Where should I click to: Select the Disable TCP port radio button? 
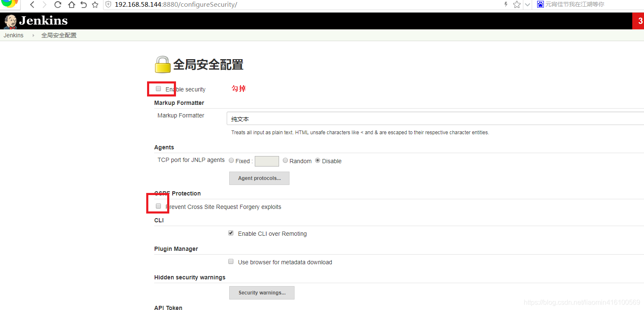318,160
